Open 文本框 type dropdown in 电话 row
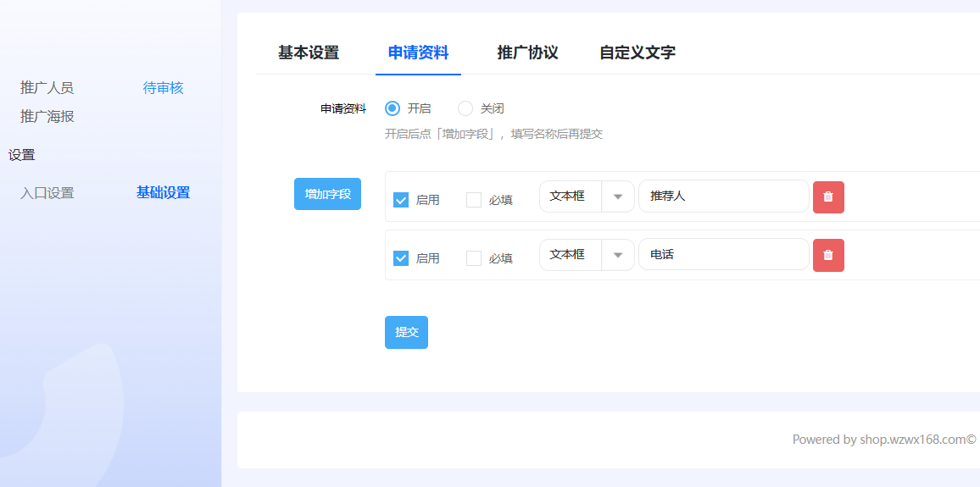Image resolution: width=980 pixels, height=487 pixels. (587, 255)
